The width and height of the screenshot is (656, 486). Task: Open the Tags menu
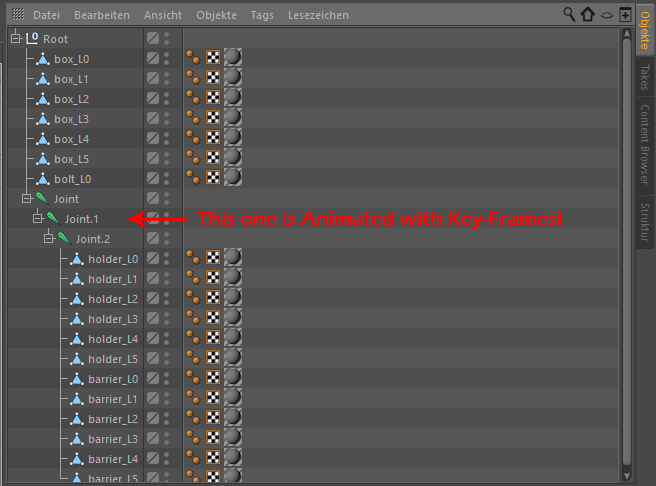click(x=262, y=15)
